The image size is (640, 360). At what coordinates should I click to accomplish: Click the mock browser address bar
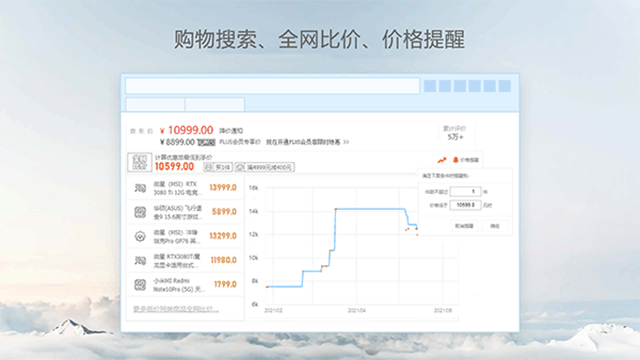pyautogui.click(x=272, y=86)
